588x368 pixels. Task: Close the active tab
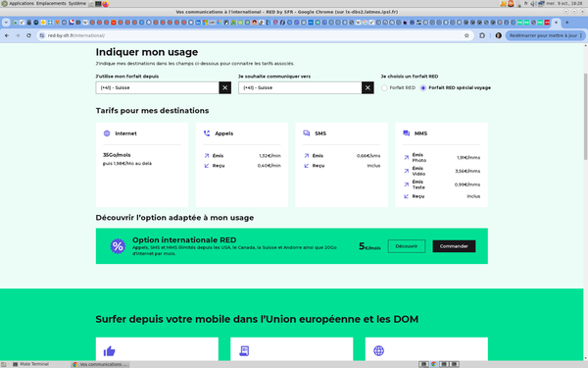pyautogui.click(x=556, y=23)
